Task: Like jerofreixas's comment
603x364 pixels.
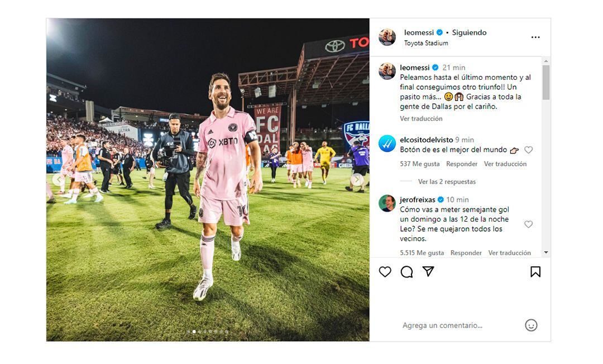Action: pos(528,224)
